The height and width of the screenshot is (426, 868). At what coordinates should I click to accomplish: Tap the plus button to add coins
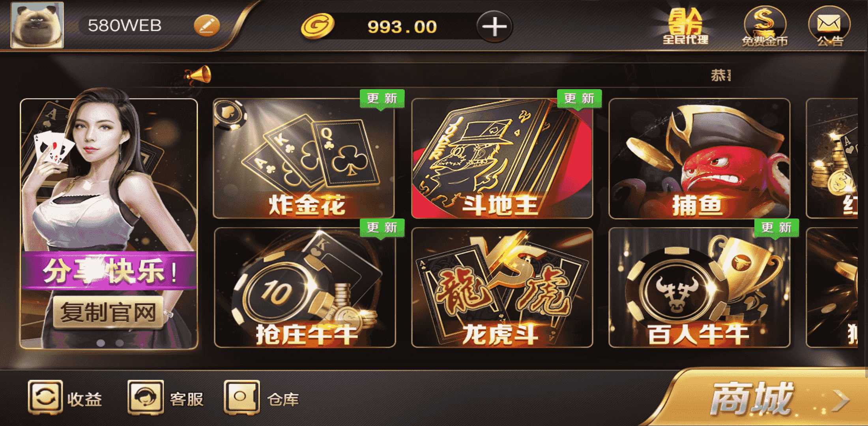494,27
